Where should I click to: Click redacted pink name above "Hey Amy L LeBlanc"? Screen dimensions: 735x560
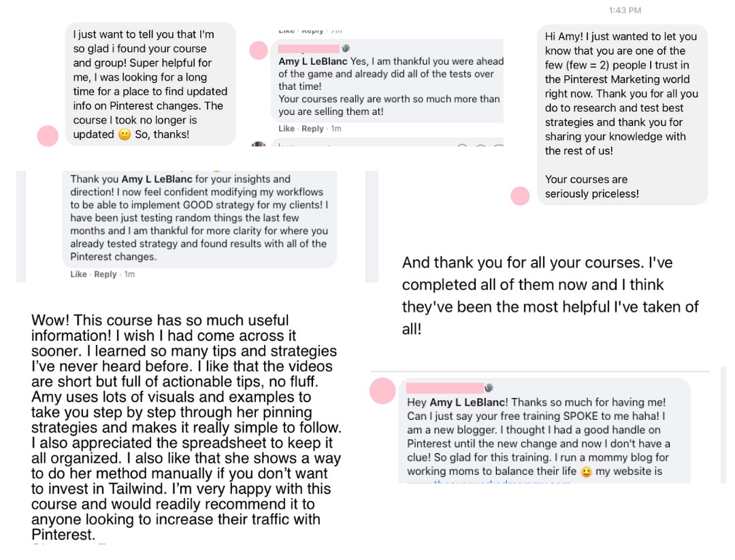click(445, 388)
